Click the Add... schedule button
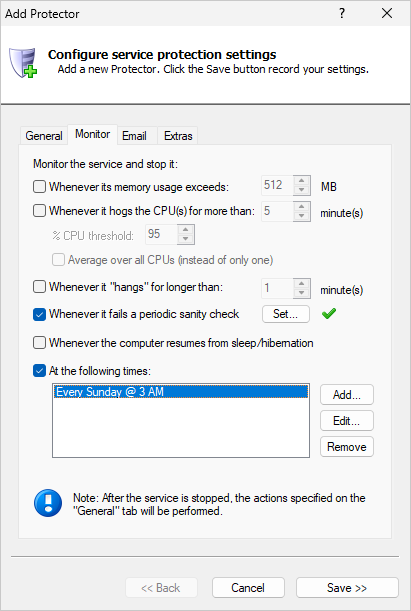Viewport: 411px width, 611px height. point(347,395)
